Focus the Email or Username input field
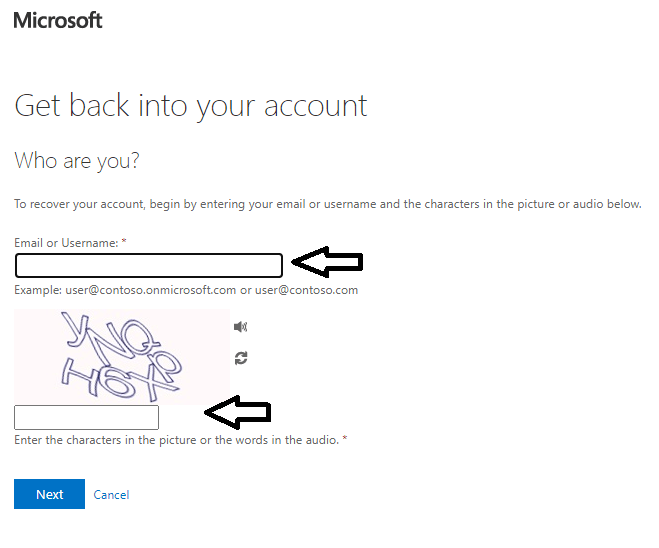Image resolution: width=659 pixels, height=548 pixels. point(149,266)
